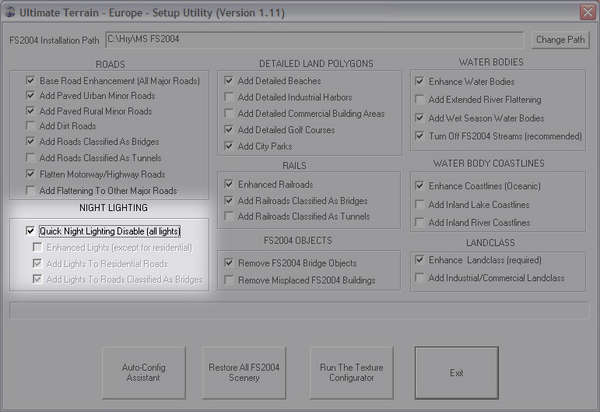The height and width of the screenshot is (412, 600).
Task: Toggle Enhanced Railroads checkbox
Action: point(229,184)
